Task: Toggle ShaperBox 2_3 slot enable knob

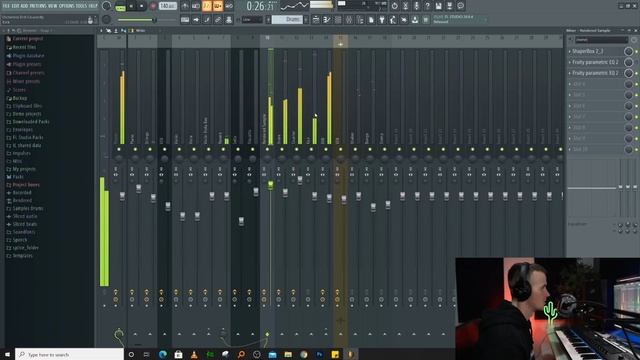Action: click(x=628, y=51)
